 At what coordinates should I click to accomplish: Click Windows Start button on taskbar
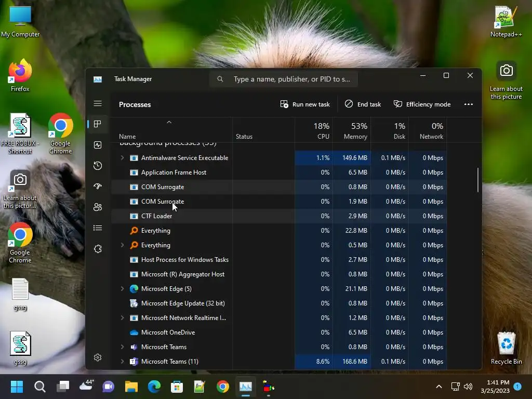pos(17,387)
